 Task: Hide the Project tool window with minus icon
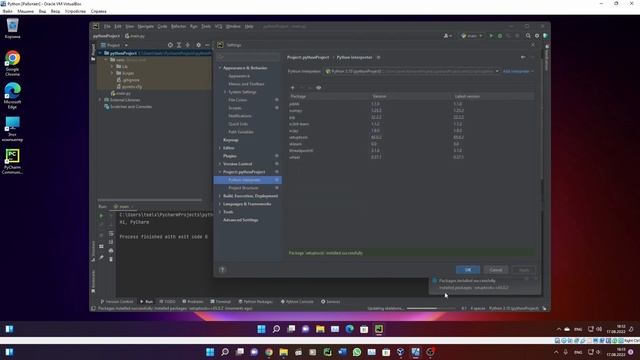(207, 45)
